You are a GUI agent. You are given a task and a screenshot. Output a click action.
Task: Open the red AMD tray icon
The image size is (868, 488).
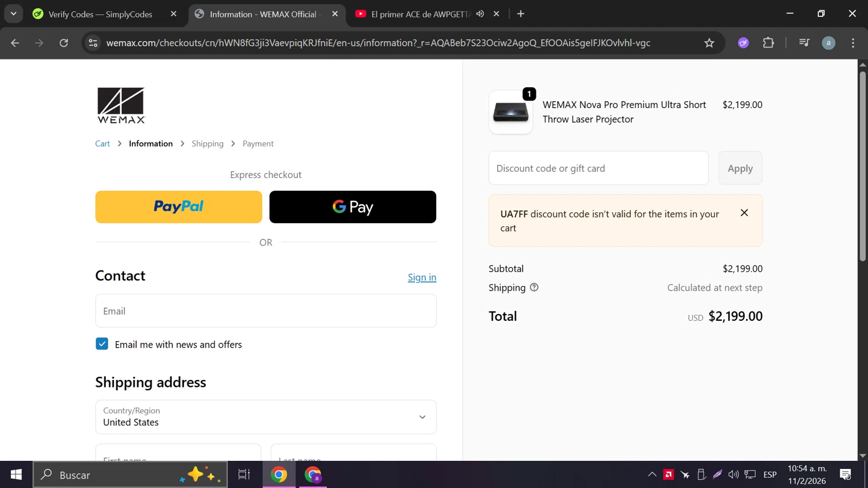click(669, 475)
